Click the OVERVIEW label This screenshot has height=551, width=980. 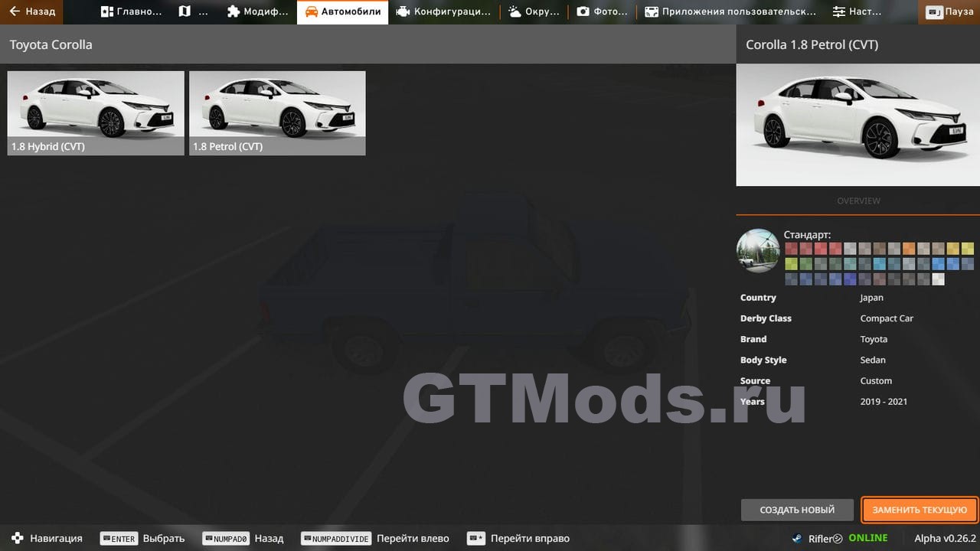coord(858,201)
